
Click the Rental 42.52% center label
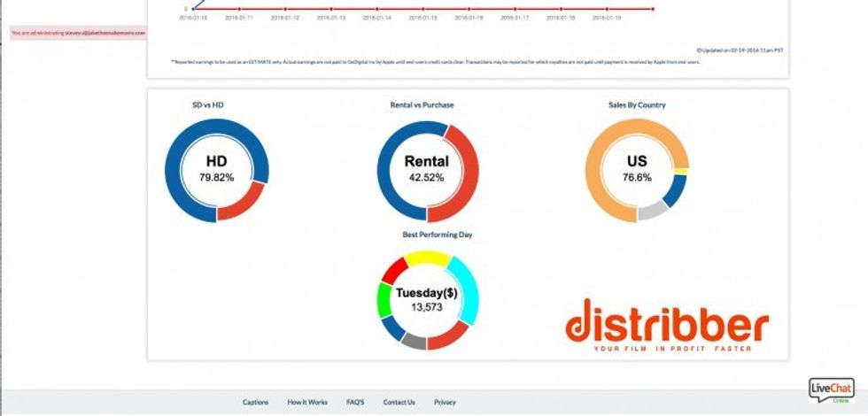pos(427,169)
